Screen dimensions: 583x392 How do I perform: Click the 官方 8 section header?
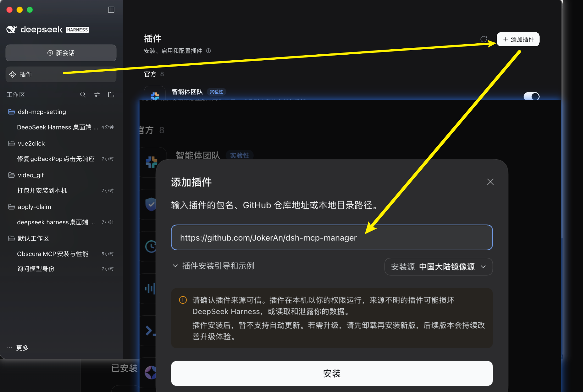(154, 74)
